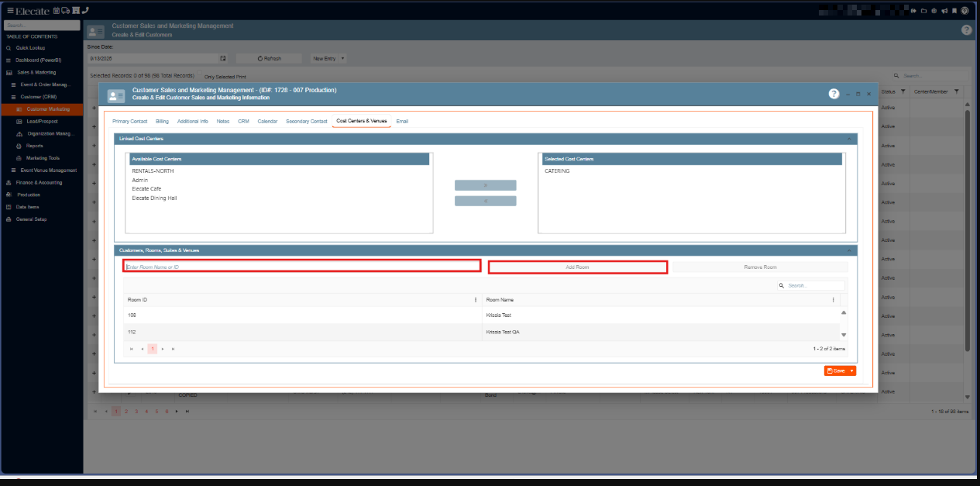980x486 pixels.
Task: Click the Add Room button
Action: click(577, 267)
